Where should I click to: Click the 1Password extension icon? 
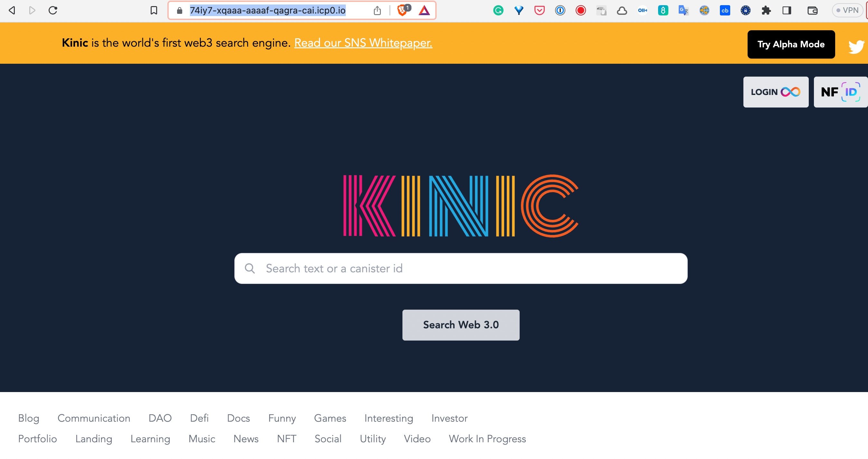560,11
